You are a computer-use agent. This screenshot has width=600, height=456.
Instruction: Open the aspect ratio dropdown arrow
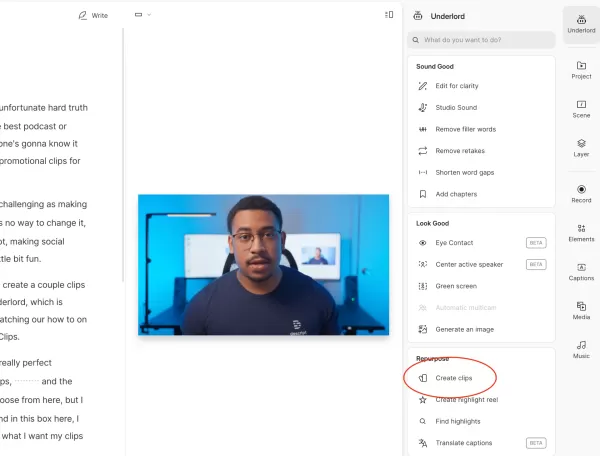point(149,15)
